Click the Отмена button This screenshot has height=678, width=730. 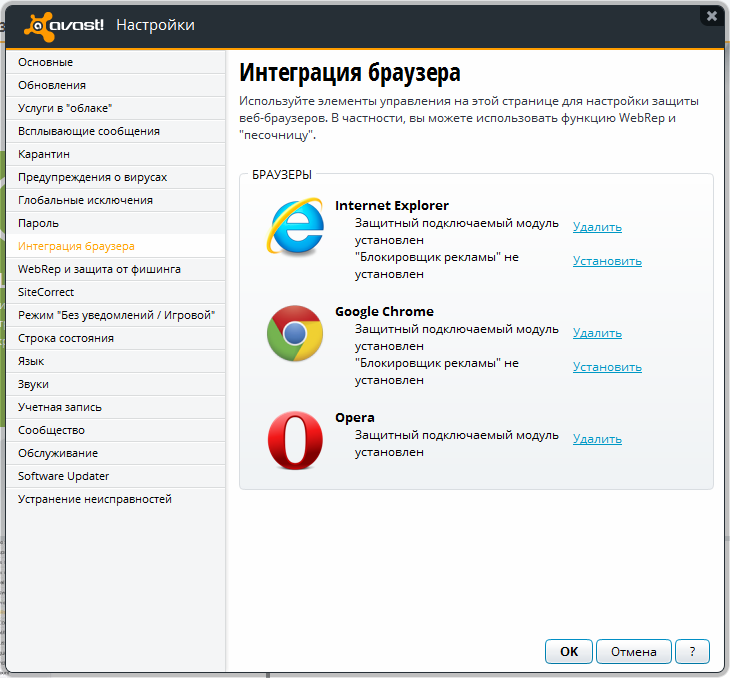tap(634, 651)
